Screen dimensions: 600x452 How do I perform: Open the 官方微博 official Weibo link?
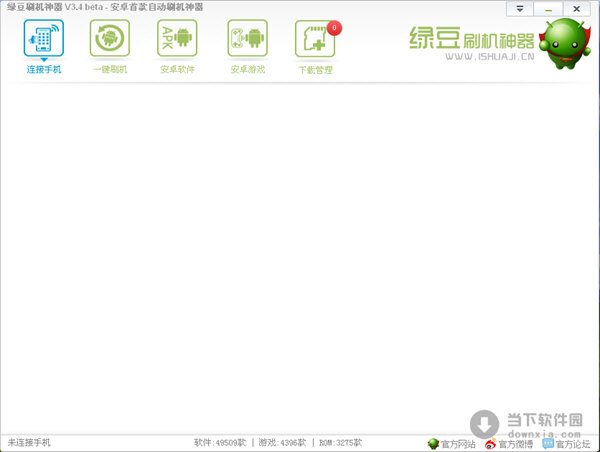[x=515, y=444]
